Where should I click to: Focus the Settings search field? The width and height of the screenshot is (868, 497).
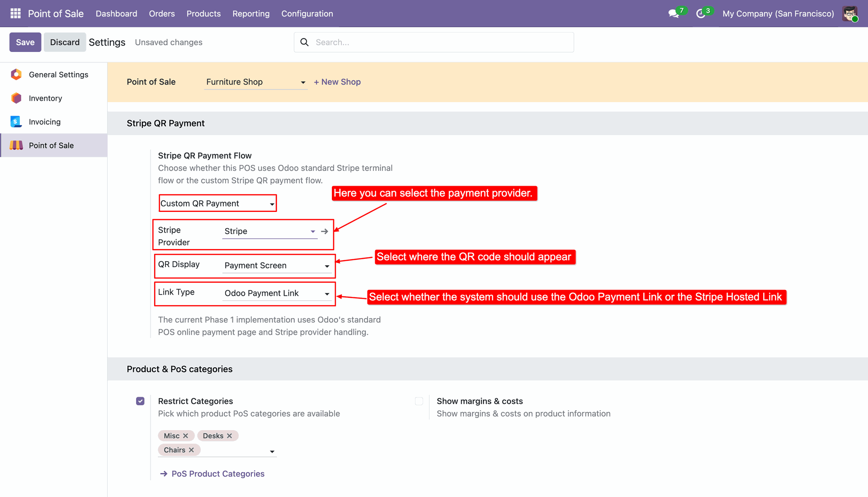pyautogui.click(x=434, y=42)
